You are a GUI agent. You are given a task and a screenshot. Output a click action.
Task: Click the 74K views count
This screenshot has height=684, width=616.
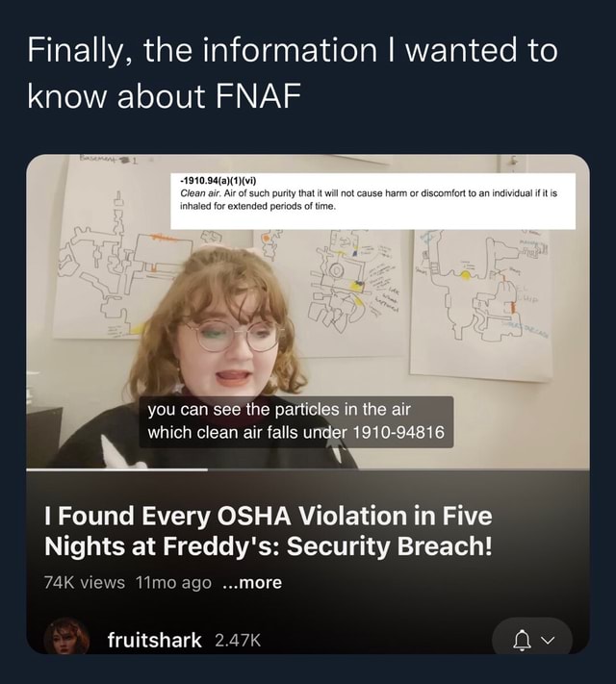[85, 582]
